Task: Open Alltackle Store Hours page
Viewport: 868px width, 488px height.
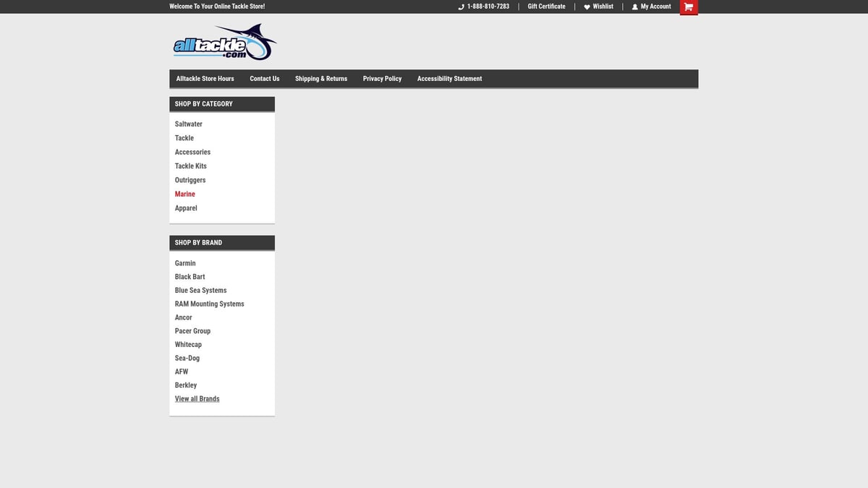Action: click(x=205, y=79)
